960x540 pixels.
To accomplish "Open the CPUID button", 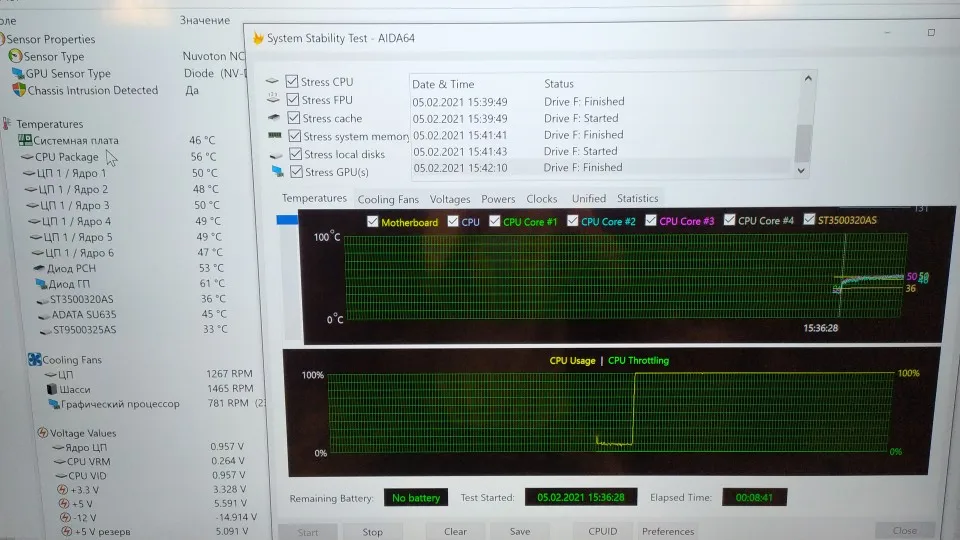I will [602, 531].
